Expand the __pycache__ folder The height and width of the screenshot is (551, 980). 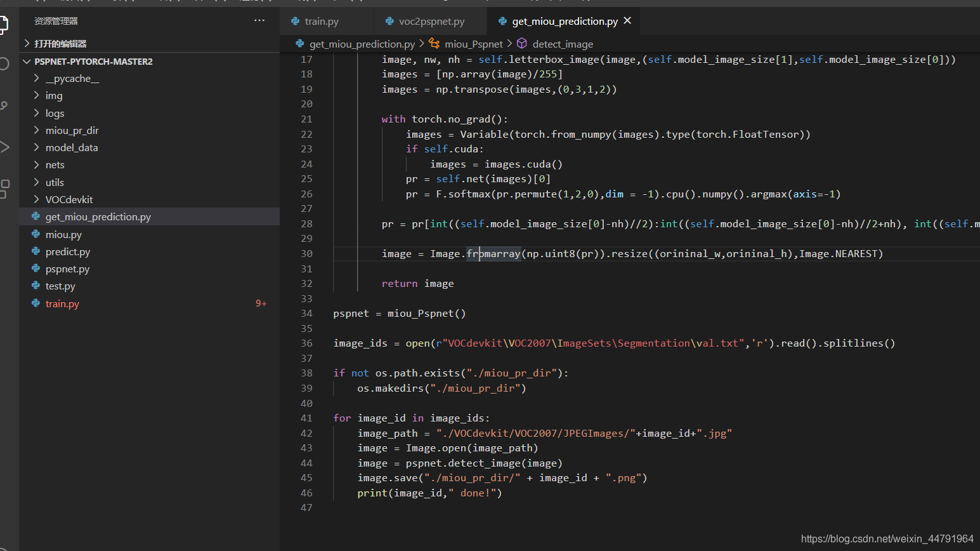36,78
